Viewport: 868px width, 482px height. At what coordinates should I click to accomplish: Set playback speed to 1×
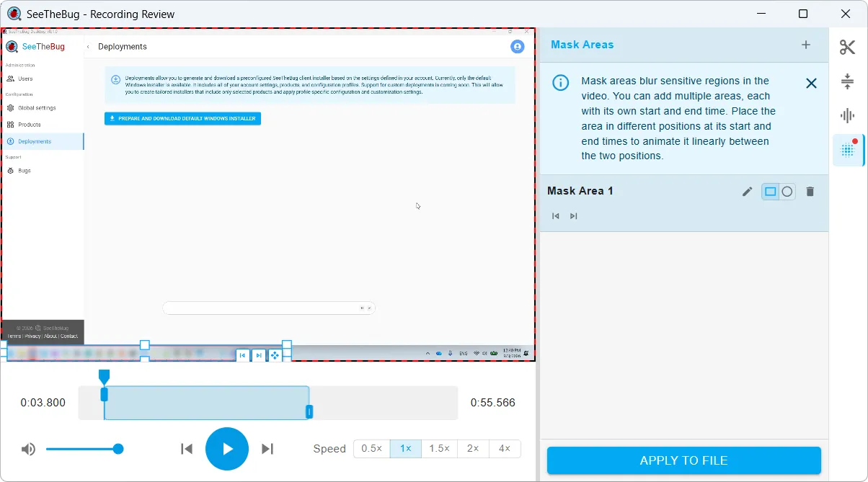pyautogui.click(x=406, y=448)
